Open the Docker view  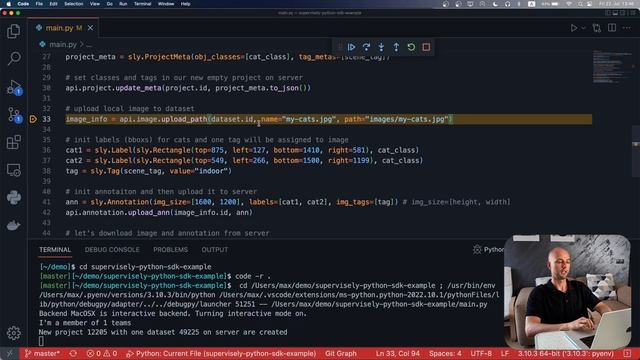click(x=13, y=225)
